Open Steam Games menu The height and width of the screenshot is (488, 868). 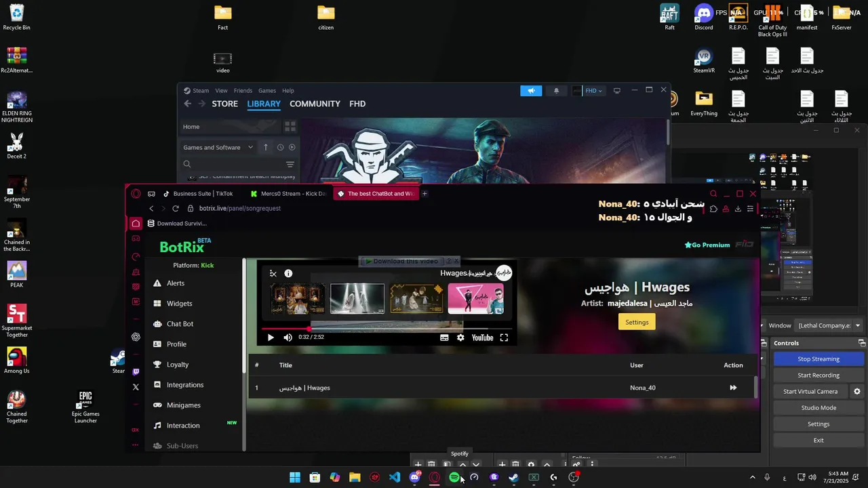coord(267,91)
